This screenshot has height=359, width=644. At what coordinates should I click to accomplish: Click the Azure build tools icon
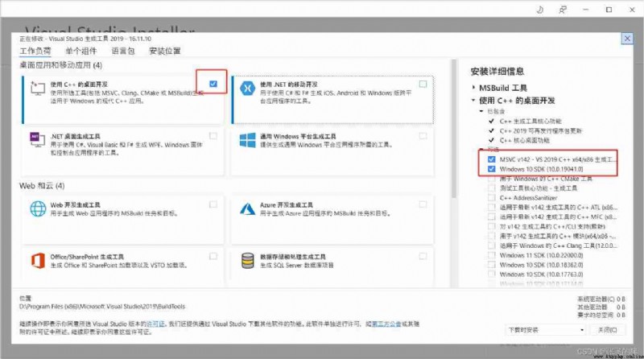pyautogui.click(x=247, y=208)
